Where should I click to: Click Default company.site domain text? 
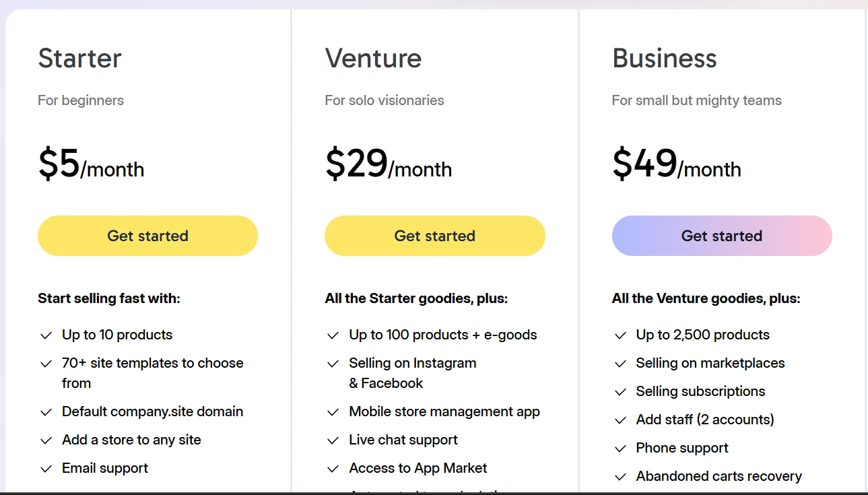(152, 411)
